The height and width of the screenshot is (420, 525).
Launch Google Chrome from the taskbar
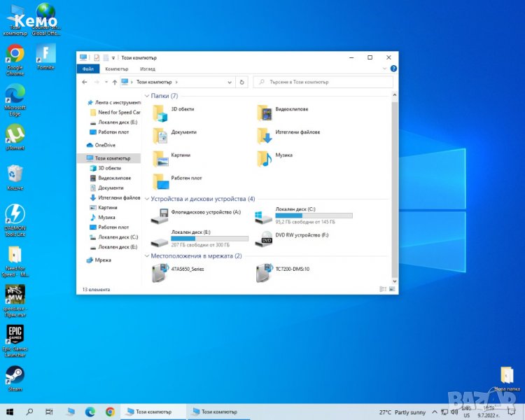pyautogui.click(x=110, y=412)
